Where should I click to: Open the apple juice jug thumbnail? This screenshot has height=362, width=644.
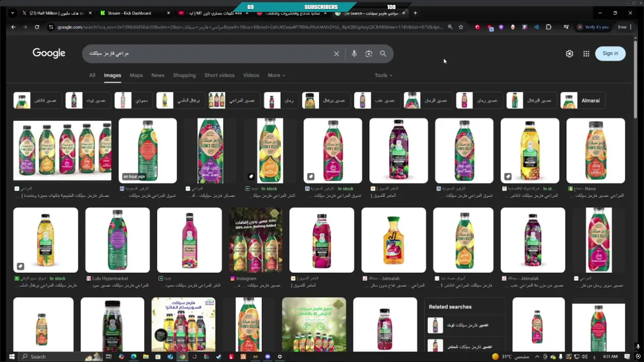(393, 240)
